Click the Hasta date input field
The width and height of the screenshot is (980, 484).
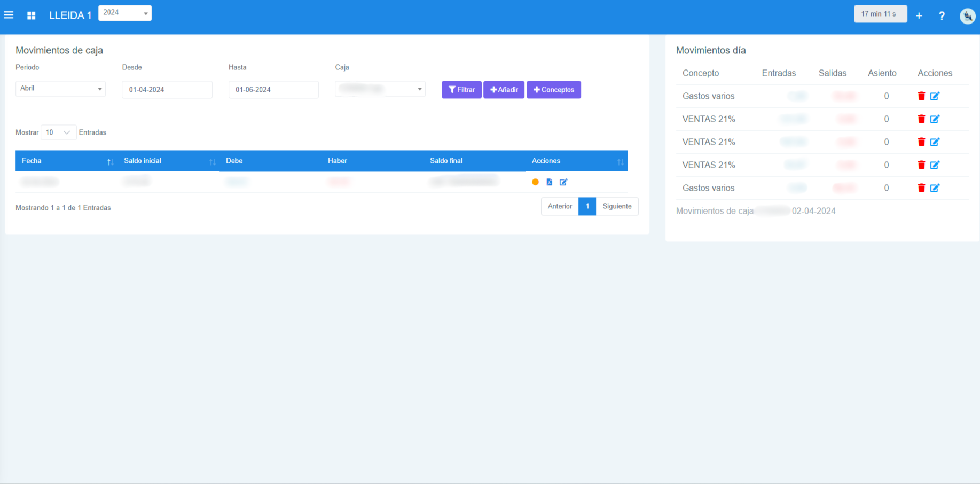coord(273,90)
